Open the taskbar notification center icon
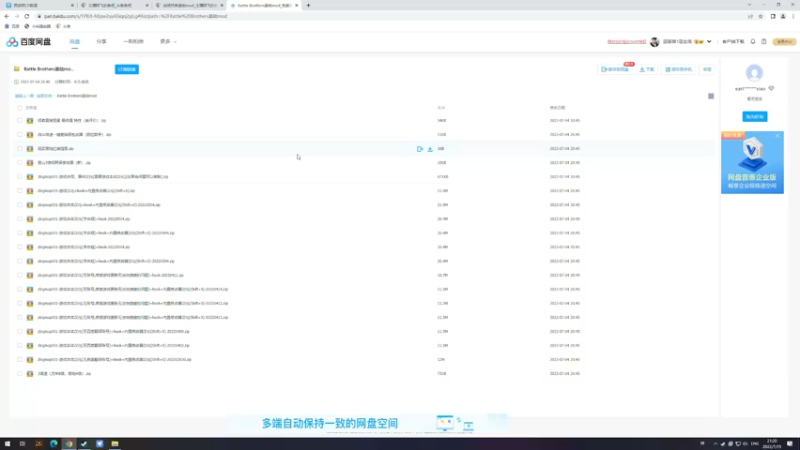 click(x=790, y=444)
